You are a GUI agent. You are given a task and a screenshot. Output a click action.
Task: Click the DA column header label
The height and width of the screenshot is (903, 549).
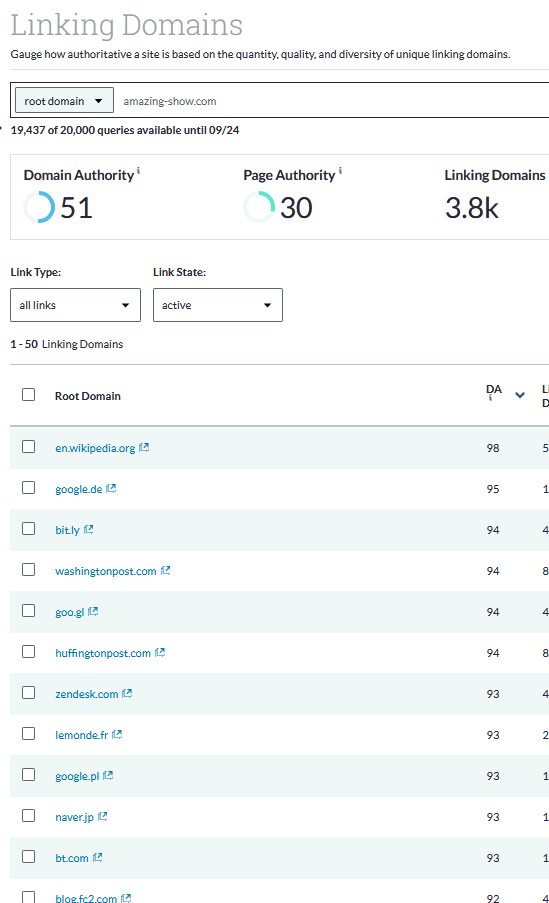pos(494,389)
